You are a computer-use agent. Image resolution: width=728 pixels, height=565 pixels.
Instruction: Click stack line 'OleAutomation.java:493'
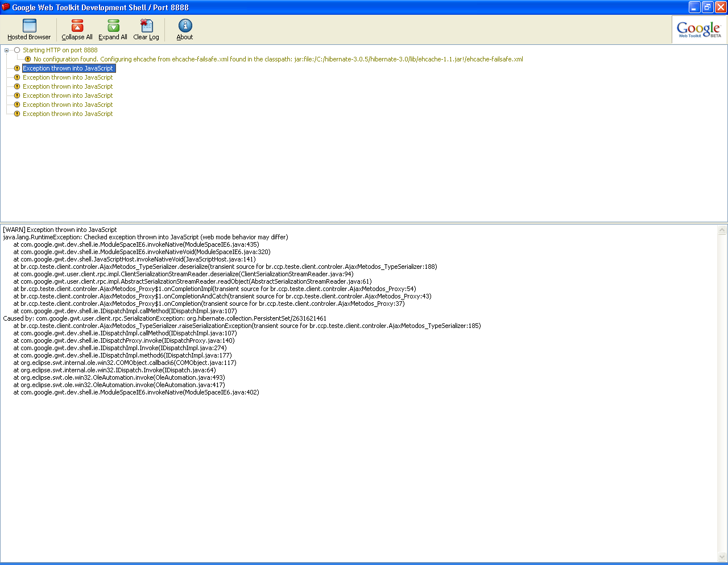(119, 377)
